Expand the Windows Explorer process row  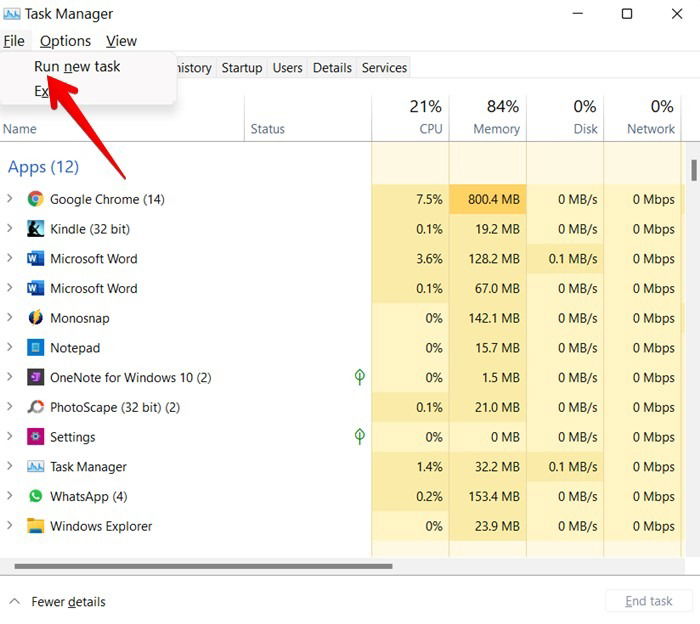pyautogui.click(x=9, y=525)
